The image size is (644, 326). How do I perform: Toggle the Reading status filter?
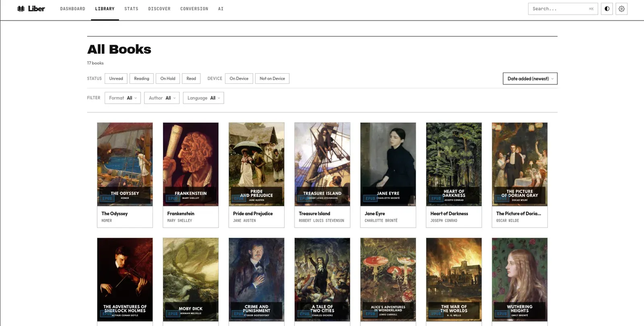[141, 79]
